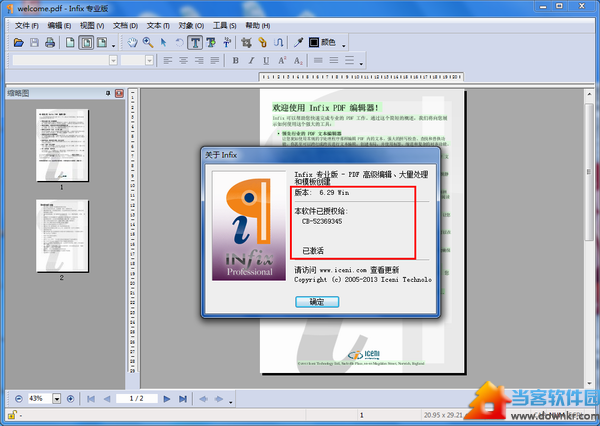This screenshot has height=426, width=600.
Task: Go to the next page
Action: (166, 399)
